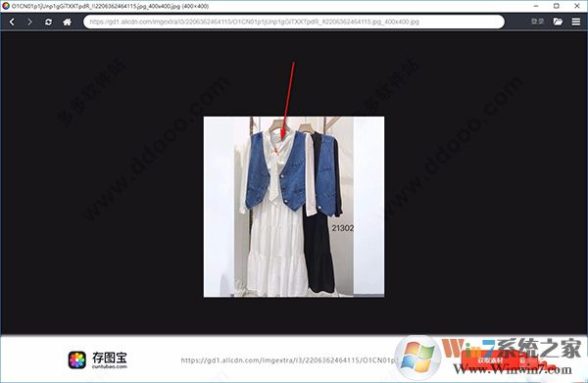Screen dimensions: 588x383
Task: Open the cuntubao.com link under the logo
Action: pos(110,366)
